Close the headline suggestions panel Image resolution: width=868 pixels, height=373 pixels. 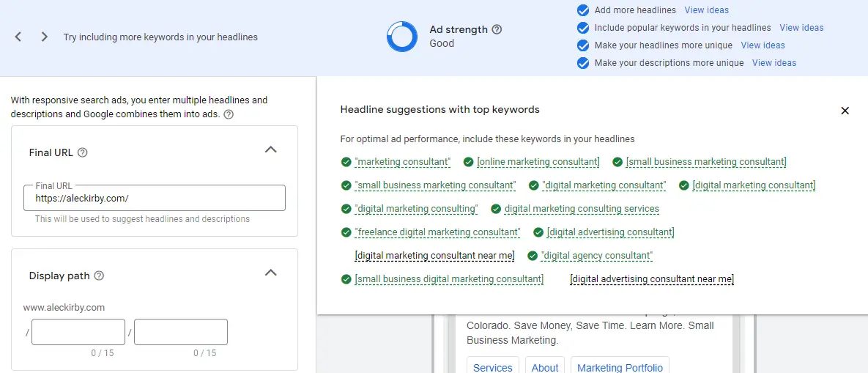coord(845,111)
